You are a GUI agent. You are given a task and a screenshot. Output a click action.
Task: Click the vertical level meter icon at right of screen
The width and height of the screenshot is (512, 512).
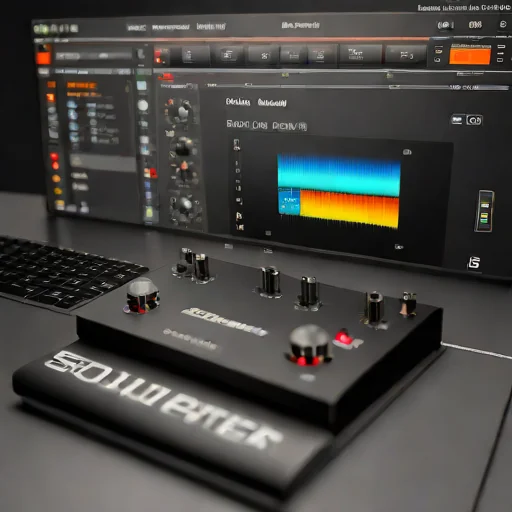484,211
